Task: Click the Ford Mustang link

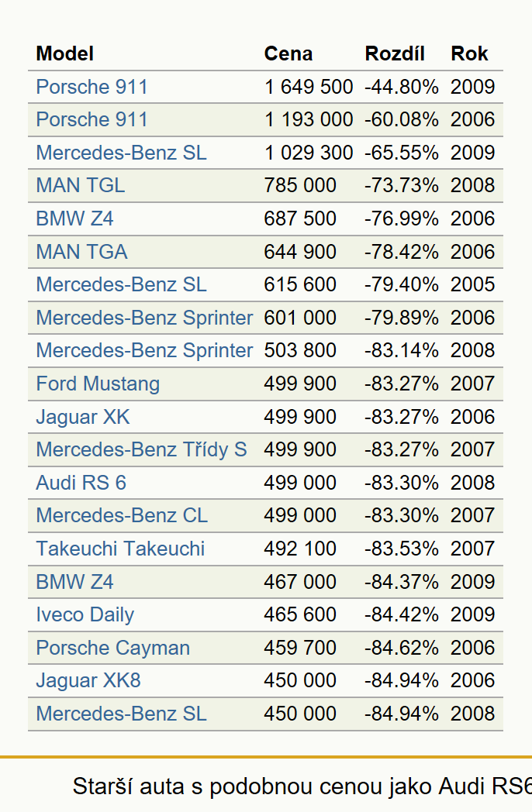Action: [98, 384]
